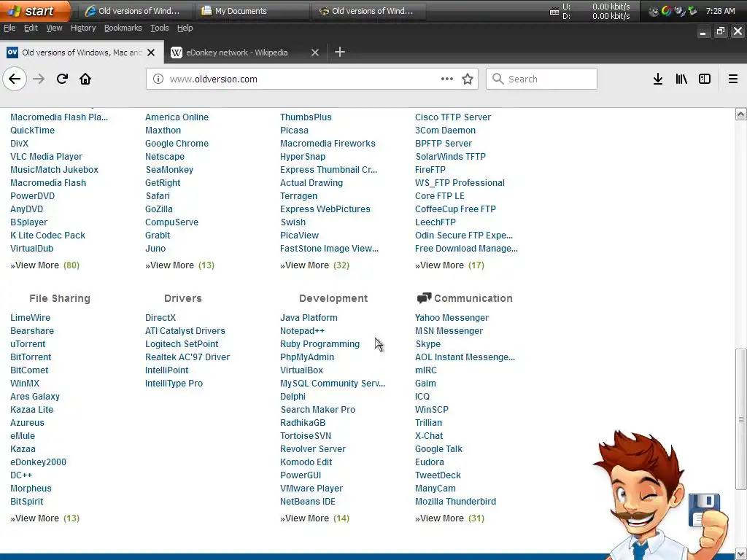Image resolution: width=747 pixels, height=560 pixels.
Task: Reload the page with the refresh icon
Action: pyautogui.click(x=62, y=79)
